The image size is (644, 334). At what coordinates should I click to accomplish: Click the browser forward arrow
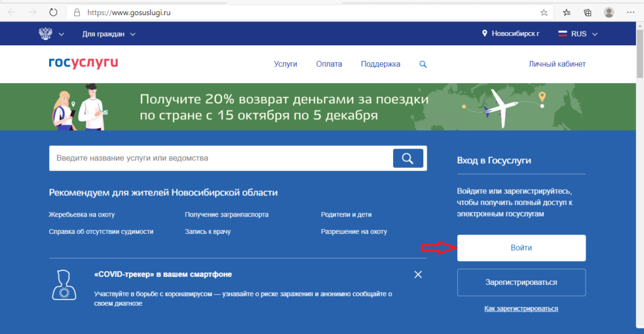[33, 13]
